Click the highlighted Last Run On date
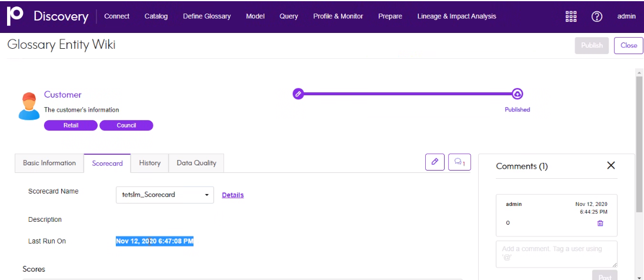The height and width of the screenshot is (280, 644). pyautogui.click(x=155, y=241)
